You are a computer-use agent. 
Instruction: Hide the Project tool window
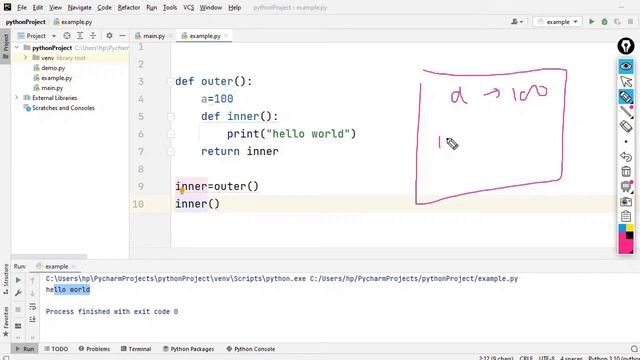pos(122,36)
